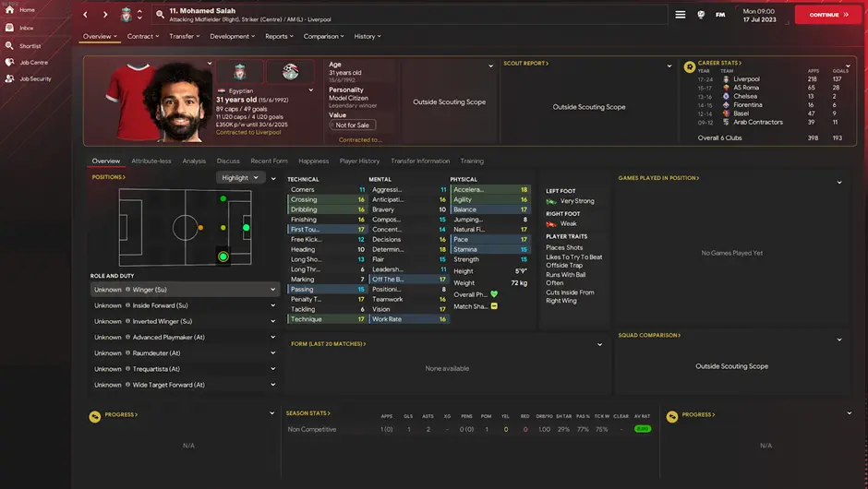Expand the Games Played In Position chevron
Viewport: 868px width, 489px height.
pyautogui.click(x=839, y=183)
